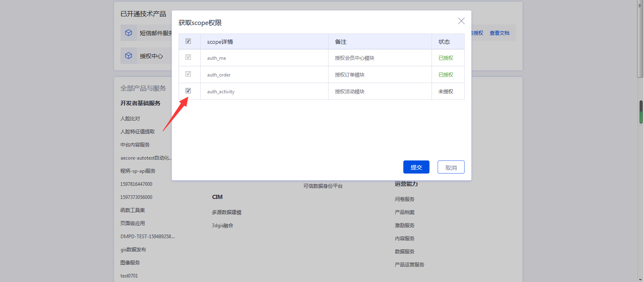Toggle the auth_order row checkbox
The width and height of the screenshot is (644, 282).
pos(188,74)
